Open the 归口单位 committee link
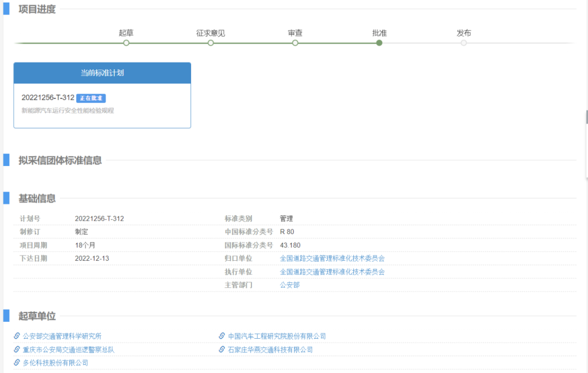This screenshot has height=373, width=588. click(331, 258)
